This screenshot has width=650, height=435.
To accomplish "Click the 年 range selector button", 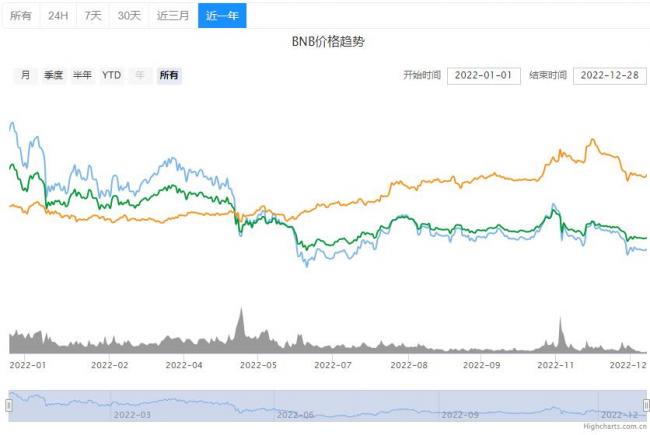I will [x=140, y=75].
